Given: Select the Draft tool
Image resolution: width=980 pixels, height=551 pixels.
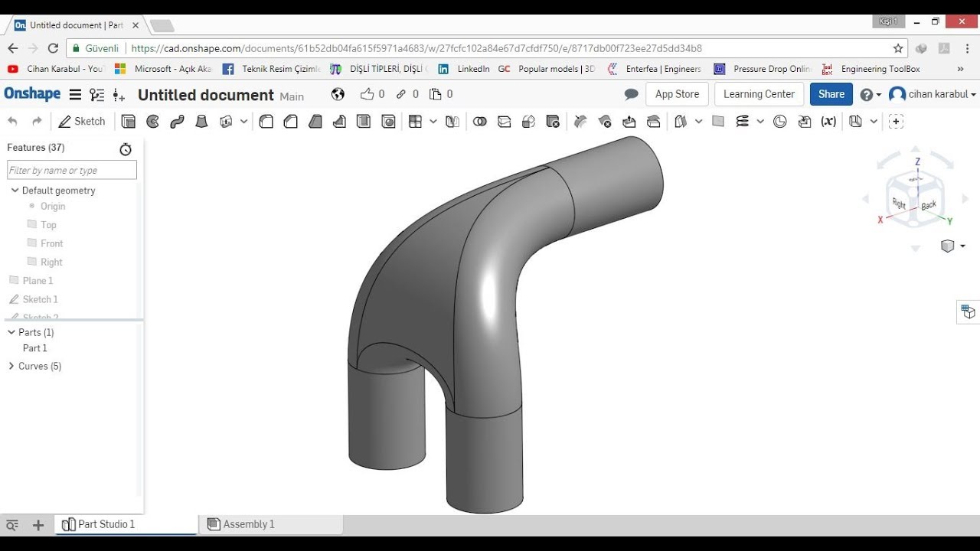Looking at the screenshot, I should click(x=315, y=121).
